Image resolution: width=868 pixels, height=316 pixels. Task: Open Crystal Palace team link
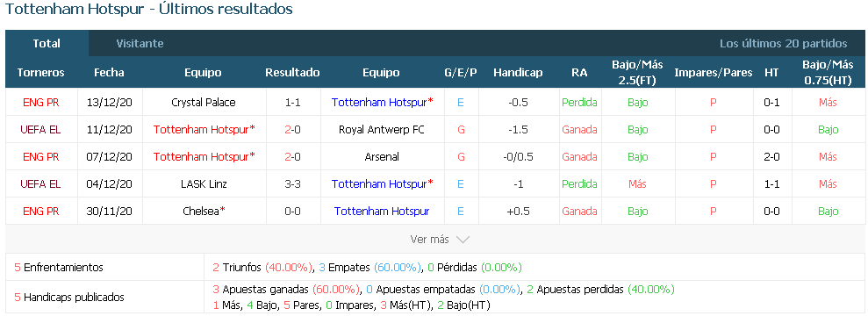(x=203, y=103)
